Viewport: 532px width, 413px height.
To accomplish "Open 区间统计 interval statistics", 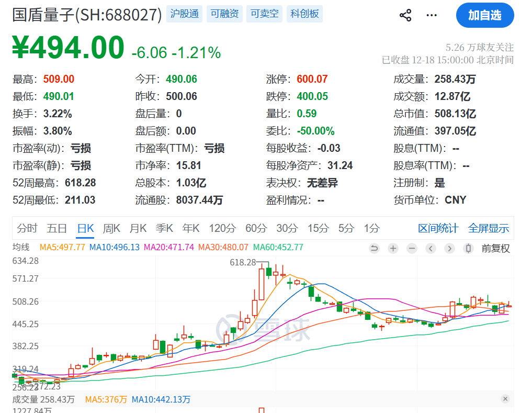I will coord(438,228).
